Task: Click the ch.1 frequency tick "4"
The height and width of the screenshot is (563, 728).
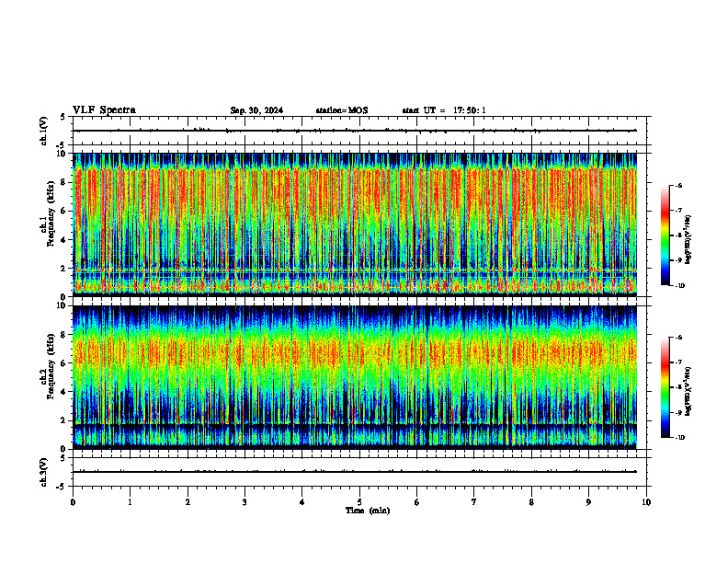Action: click(x=63, y=240)
